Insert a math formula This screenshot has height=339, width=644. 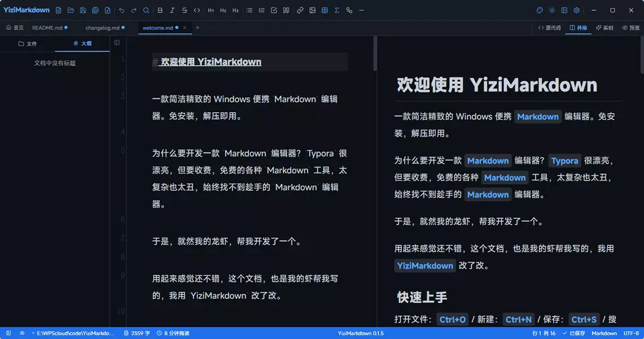tap(337, 10)
